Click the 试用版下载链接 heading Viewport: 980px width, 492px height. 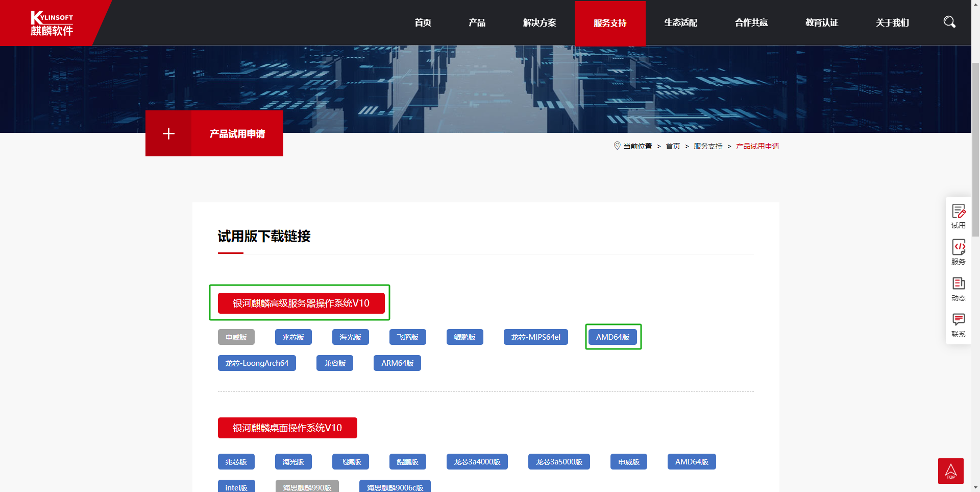(x=264, y=236)
